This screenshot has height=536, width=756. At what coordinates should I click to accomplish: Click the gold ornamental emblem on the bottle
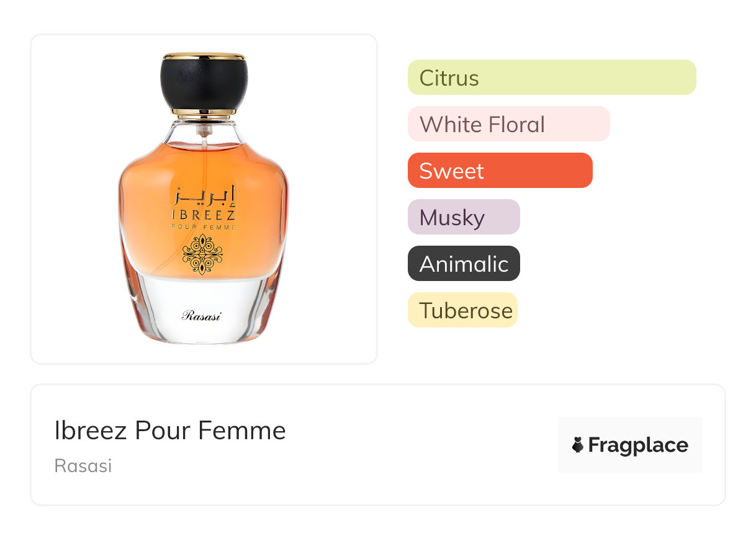click(x=202, y=255)
